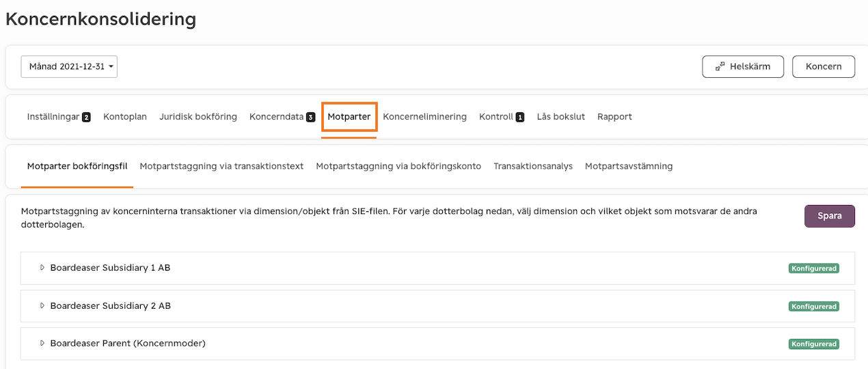Click the purple Spara button

click(830, 216)
